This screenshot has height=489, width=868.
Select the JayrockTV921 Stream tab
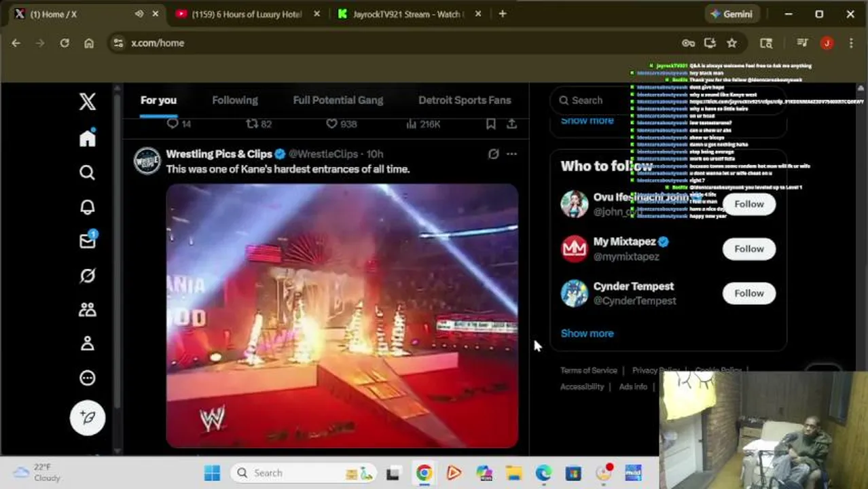(x=409, y=14)
